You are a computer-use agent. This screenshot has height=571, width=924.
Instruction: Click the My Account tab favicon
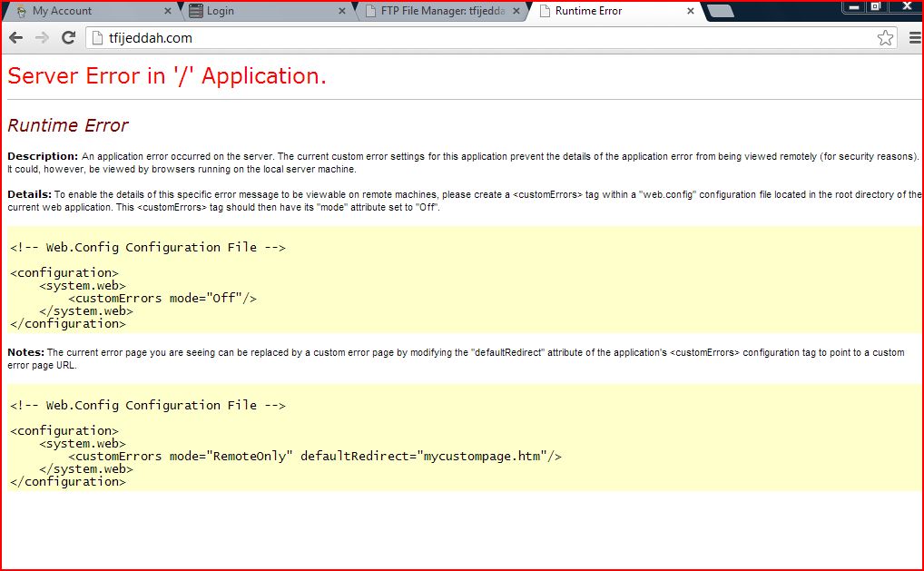(21, 11)
